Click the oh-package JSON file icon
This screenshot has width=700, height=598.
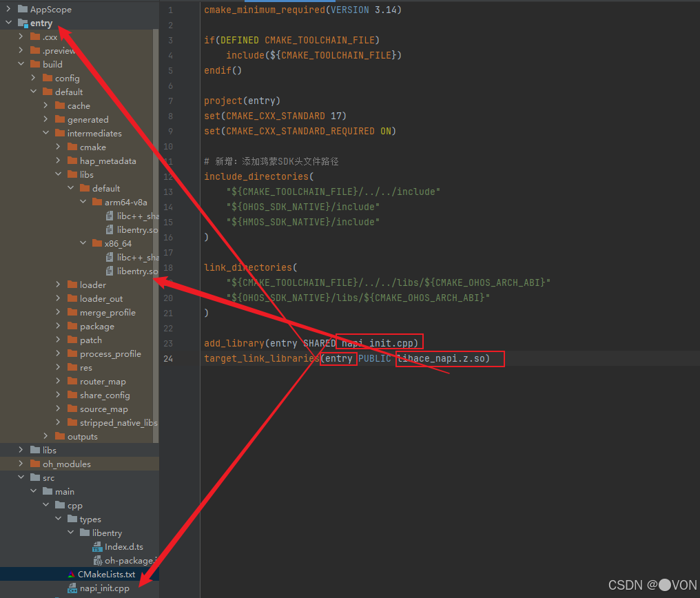97,561
